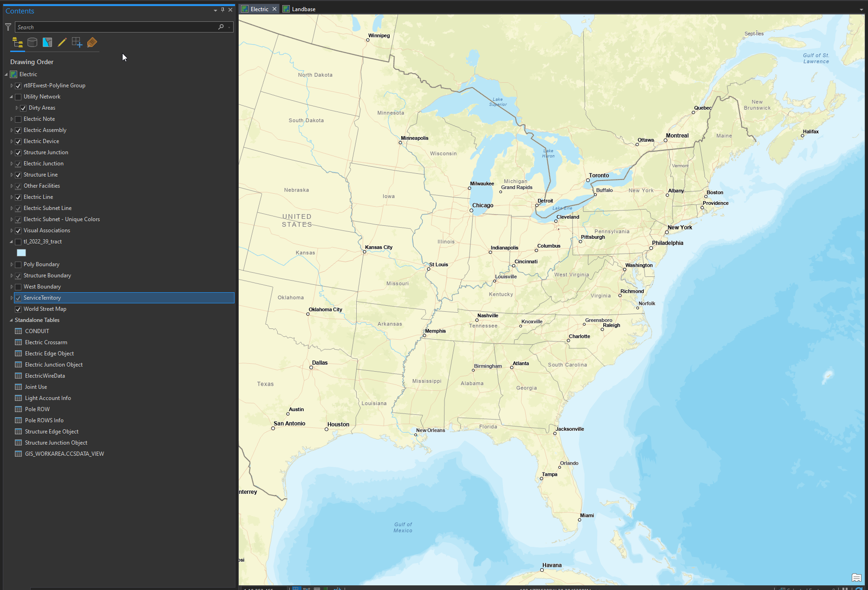Image resolution: width=868 pixels, height=590 pixels.
Task: Switch to List By Data Source view
Action: 32,42
